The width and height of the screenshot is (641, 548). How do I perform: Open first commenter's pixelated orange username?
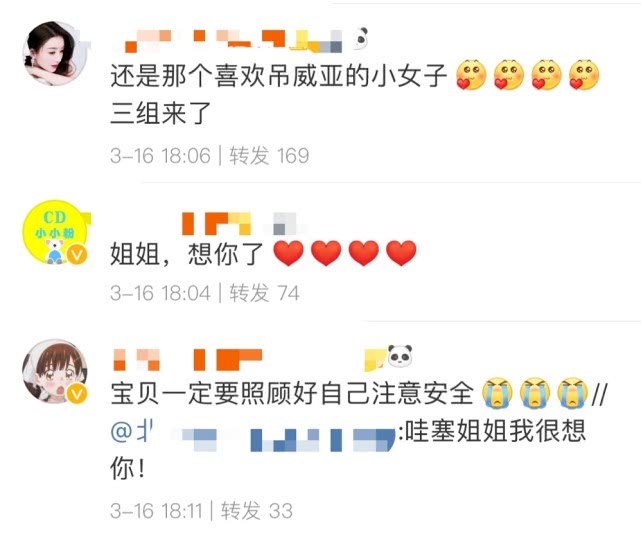click(233, 41)
